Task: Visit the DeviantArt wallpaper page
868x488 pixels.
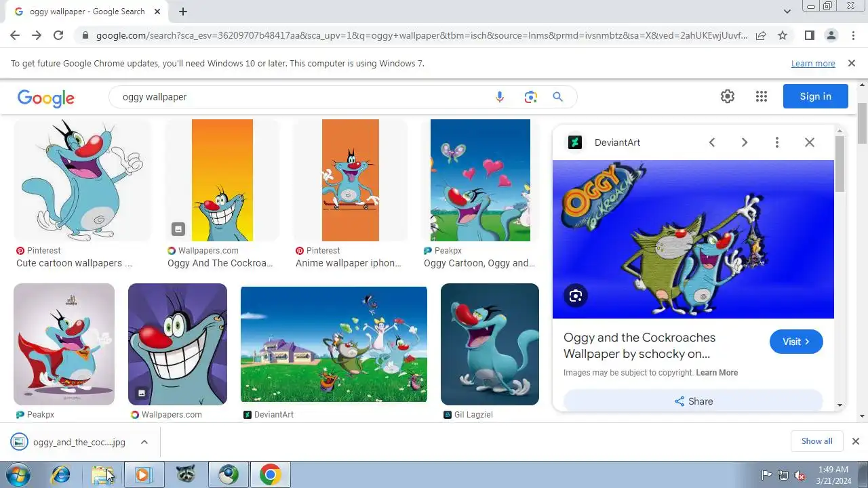Action: pos(796,342)
